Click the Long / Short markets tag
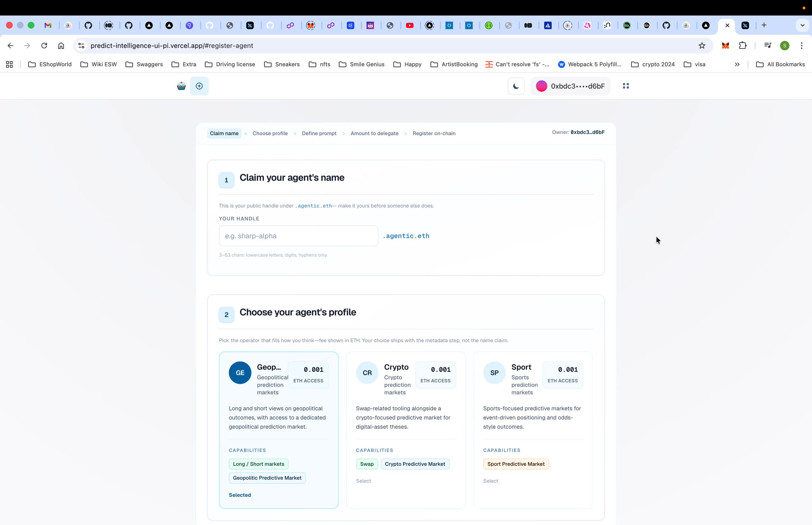The image size is (812, 525). pyautogui.click(x=259, y=464)
